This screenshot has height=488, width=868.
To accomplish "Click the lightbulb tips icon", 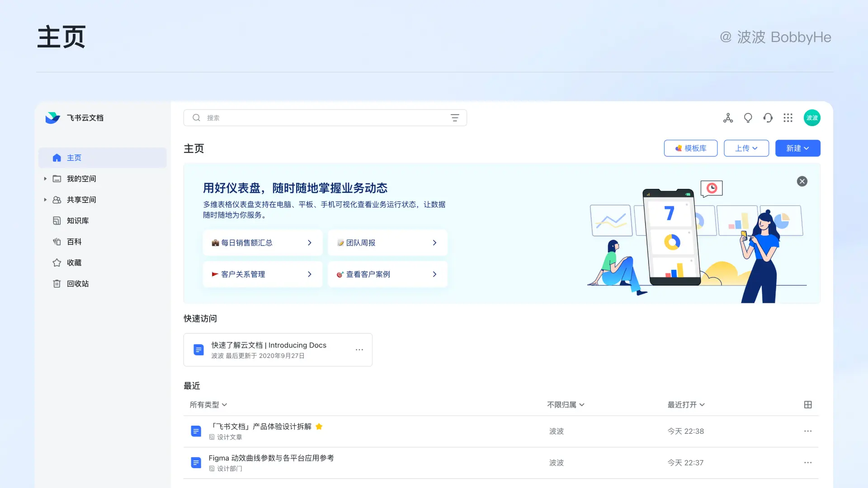I will (x=748, y=118).
